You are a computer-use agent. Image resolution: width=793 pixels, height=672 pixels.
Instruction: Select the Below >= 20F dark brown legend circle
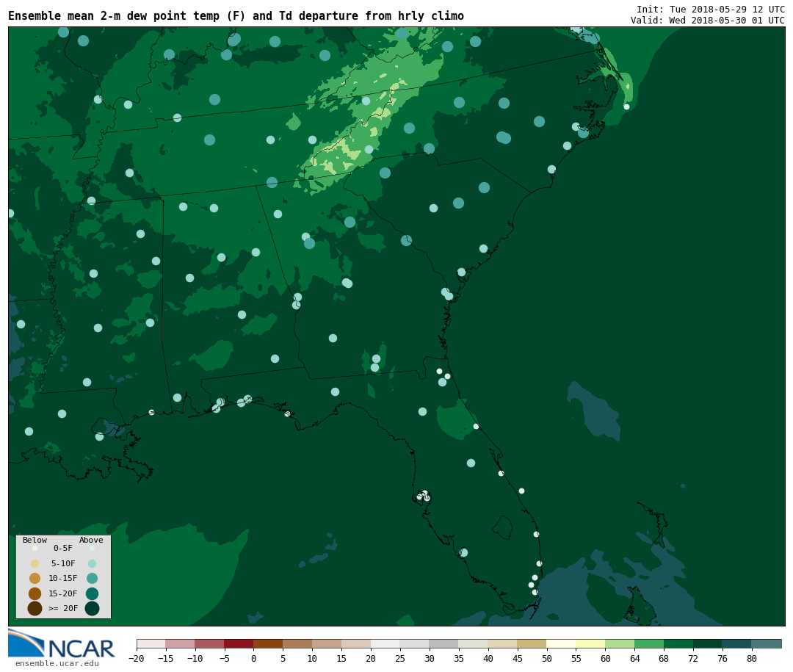click(35, 608)
